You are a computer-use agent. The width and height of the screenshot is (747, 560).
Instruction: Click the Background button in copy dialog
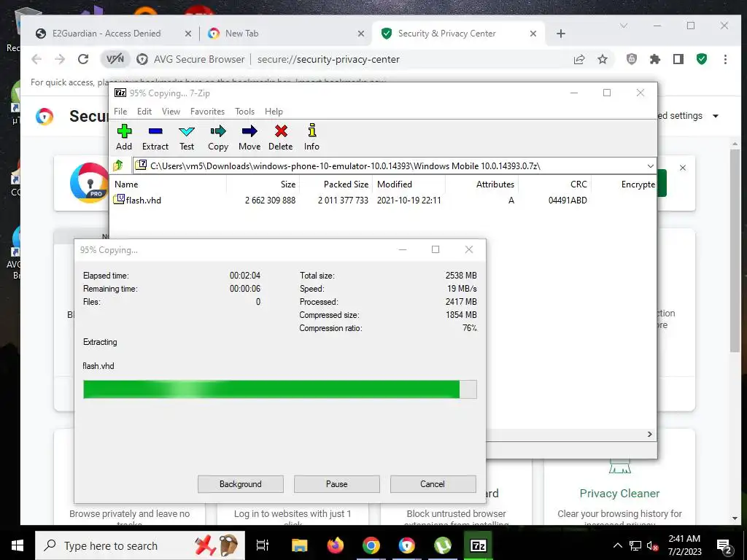coord(241,484)
